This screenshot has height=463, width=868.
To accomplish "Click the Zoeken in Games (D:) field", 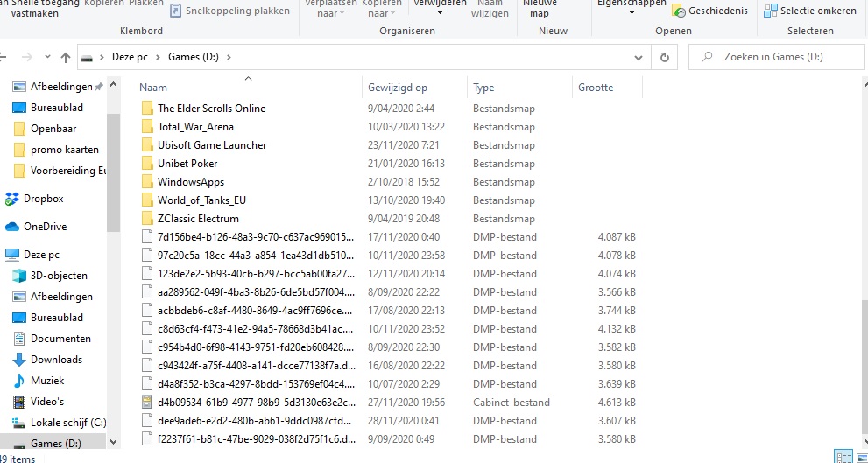I will coord(776,57).
